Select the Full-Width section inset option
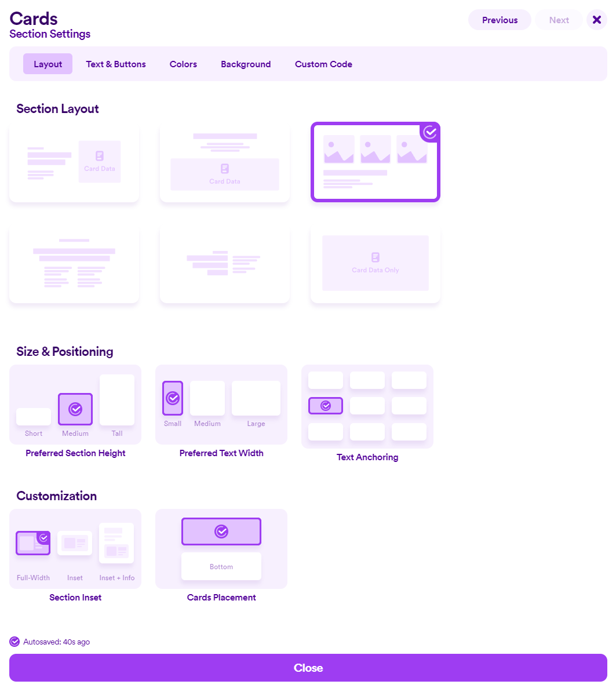 pos(33,543)
